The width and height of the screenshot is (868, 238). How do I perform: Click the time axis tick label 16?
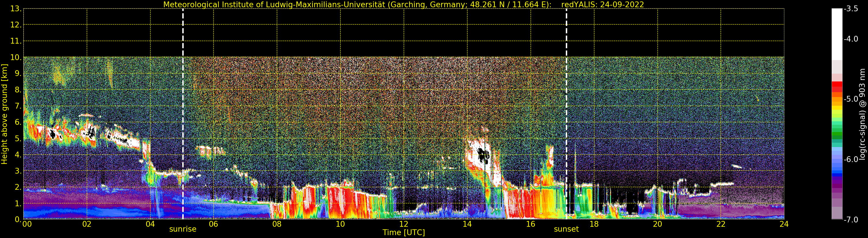531,224
